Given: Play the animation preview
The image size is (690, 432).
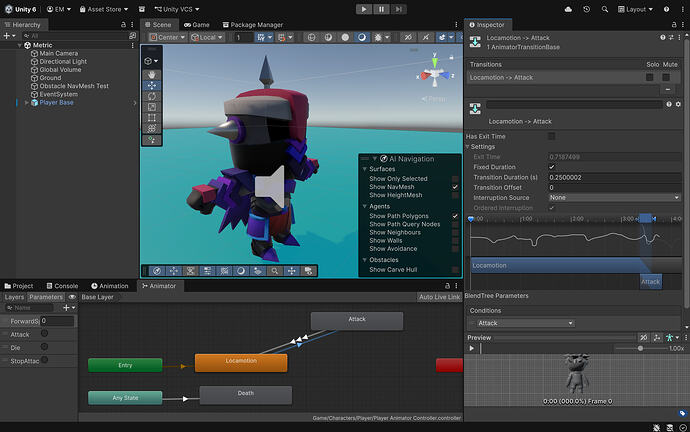Looking at the screenshot, I should click(472, 348).
